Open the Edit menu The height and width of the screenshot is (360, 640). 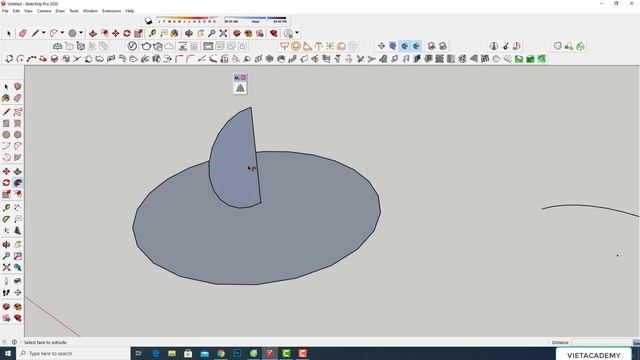point(16,11)
